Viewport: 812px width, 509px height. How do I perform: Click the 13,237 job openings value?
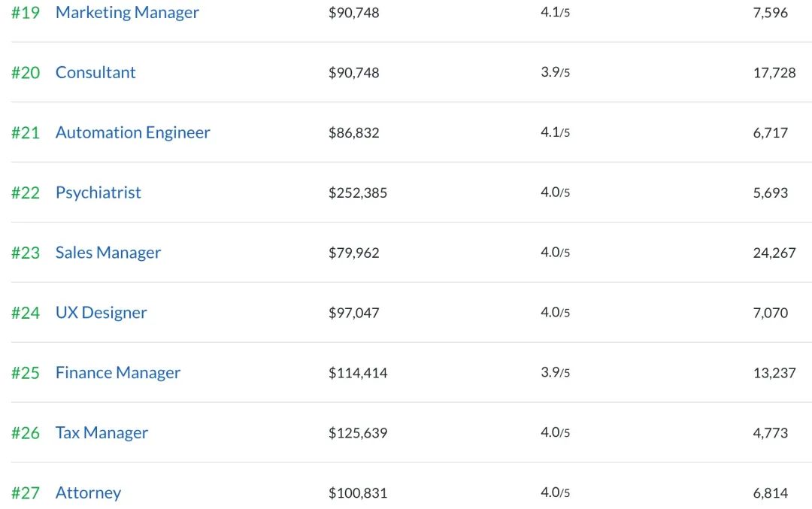tap(774, 373)
